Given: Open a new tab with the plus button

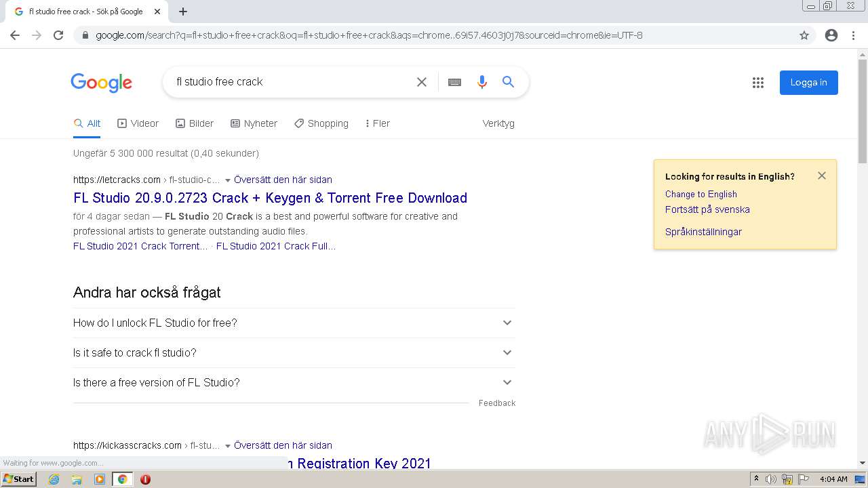Looking at the screenshot, I should 183,12.
